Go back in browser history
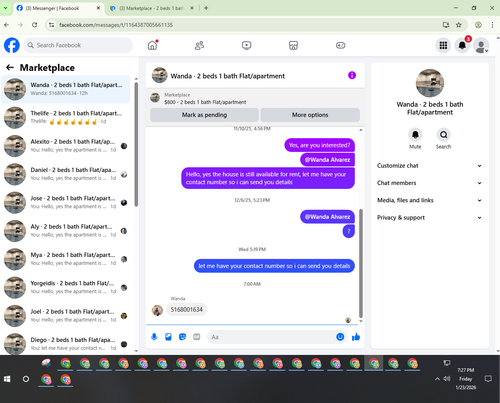The image size is (500, 403). pos(7,25)
